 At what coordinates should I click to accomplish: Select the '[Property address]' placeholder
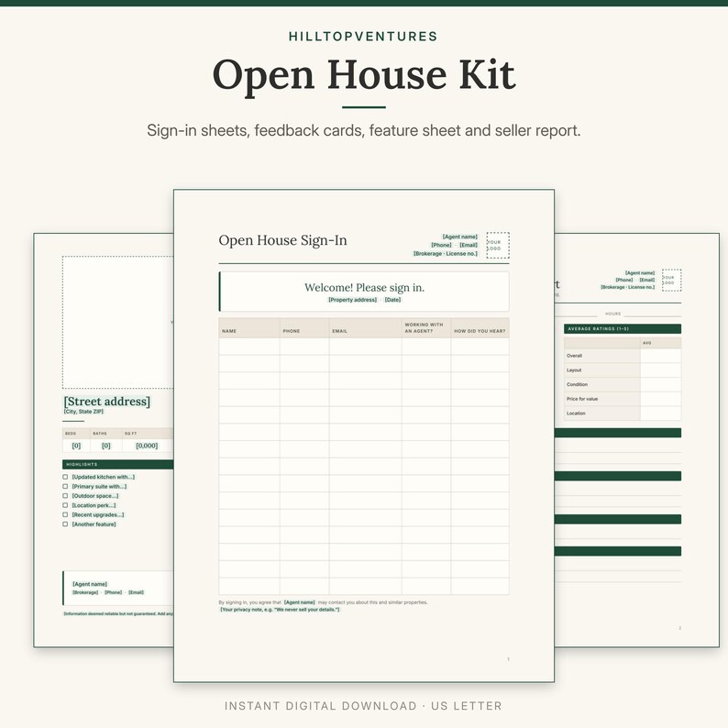[352, 300]
